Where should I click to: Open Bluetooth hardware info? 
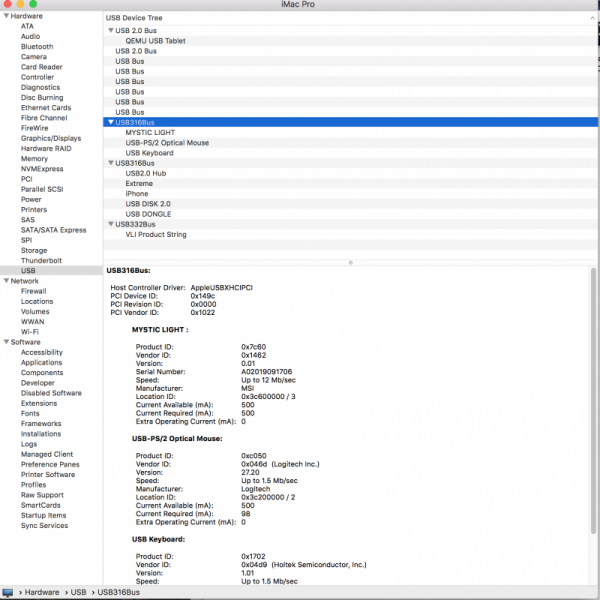(37, 46)
